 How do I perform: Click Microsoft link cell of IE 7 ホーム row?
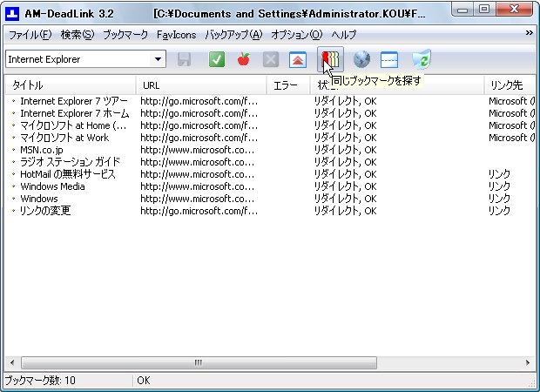[511, 113]
